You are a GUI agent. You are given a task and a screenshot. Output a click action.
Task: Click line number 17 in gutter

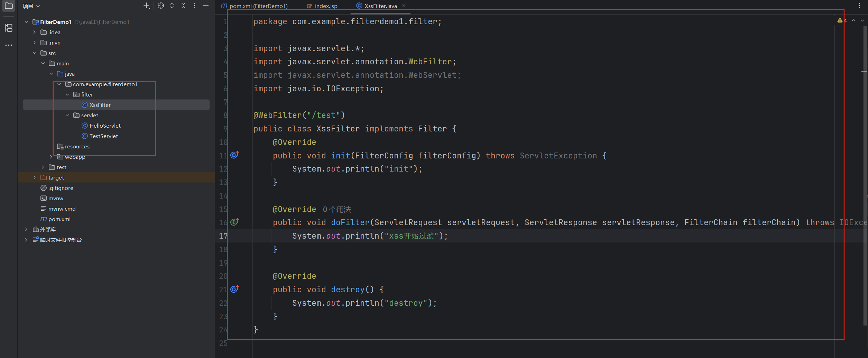tap(223, 236)
